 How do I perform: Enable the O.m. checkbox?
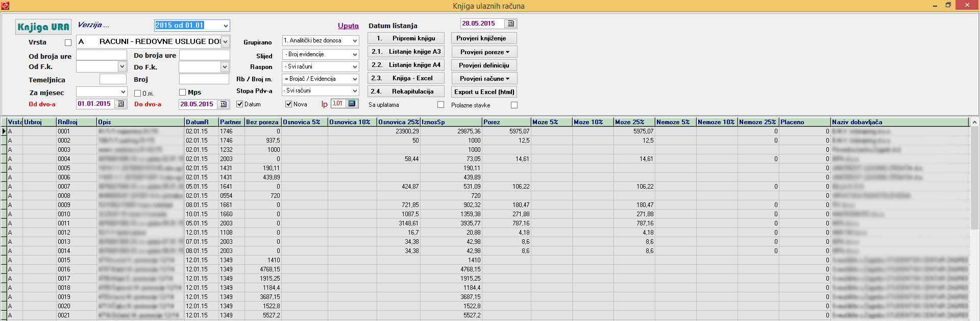pyautogui.click(x=137, y=93)
